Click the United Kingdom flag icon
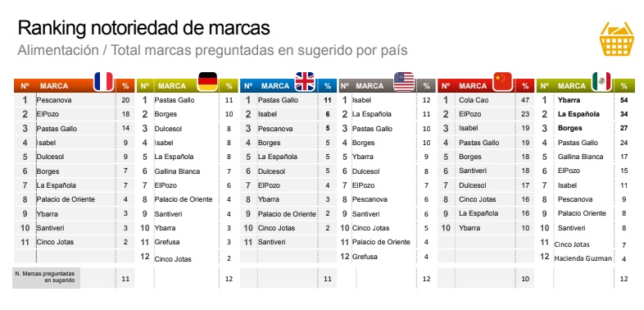Screen dimensions: 644x310 305,81
